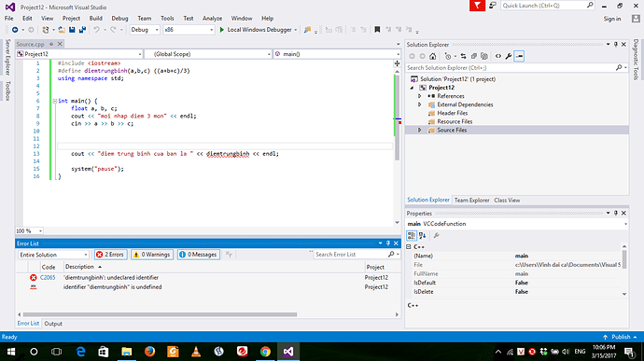Open the Project12 scope dropdown in the editor
Viewport: 644px width, 361px height.
[x=78, y=54]
